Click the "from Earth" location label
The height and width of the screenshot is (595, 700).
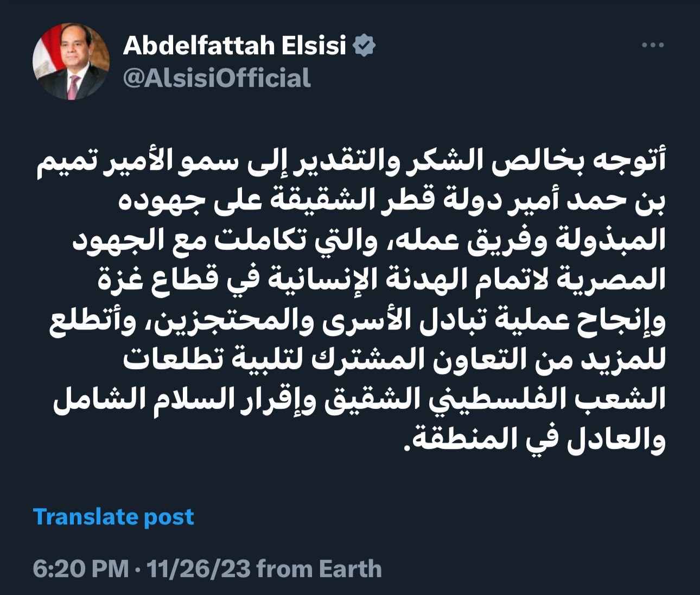pyautogui.click(x=319, y=569)
